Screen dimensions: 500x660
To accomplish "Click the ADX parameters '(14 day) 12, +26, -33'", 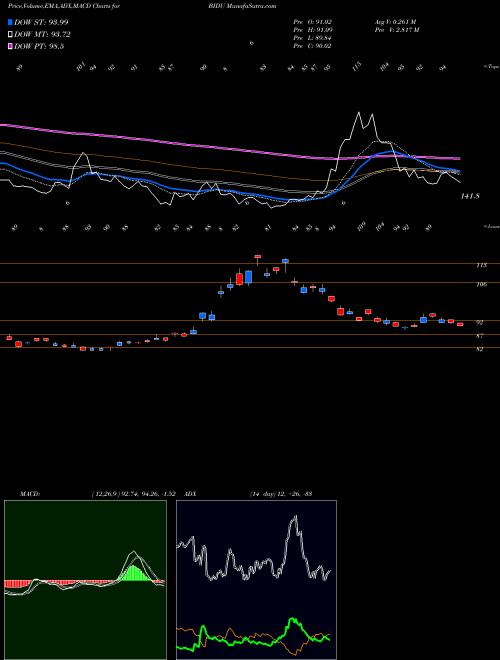I will click(x=280, y=494).
